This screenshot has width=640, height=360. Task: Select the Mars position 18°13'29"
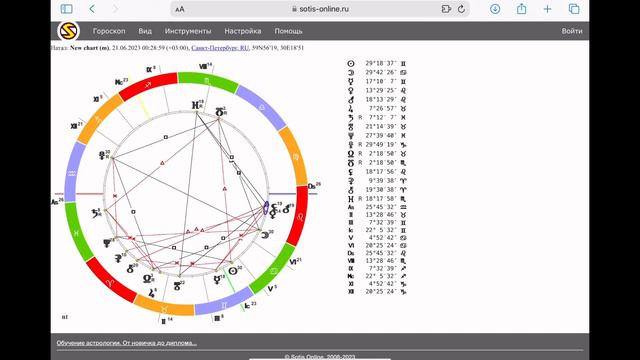point(381,100)
